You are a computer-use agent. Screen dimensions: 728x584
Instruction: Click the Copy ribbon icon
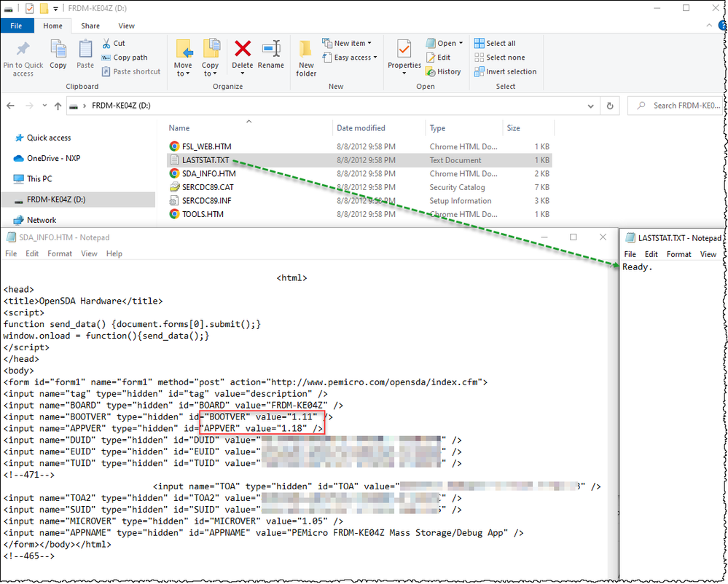pos(58,48)
